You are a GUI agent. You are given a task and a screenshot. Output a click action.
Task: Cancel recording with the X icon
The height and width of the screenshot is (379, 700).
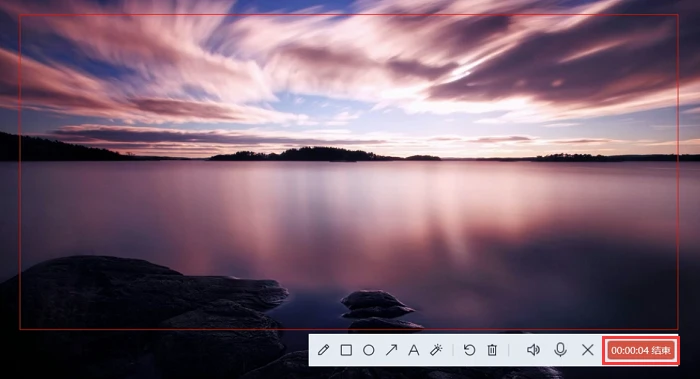[588, 350]
